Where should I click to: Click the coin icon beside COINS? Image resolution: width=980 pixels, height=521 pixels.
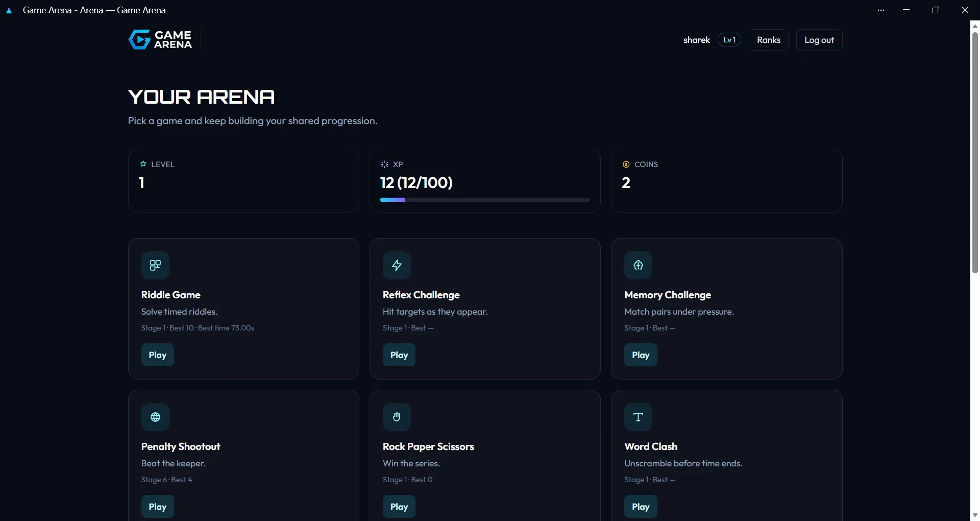pyautogui.click(x=626, y=164)
